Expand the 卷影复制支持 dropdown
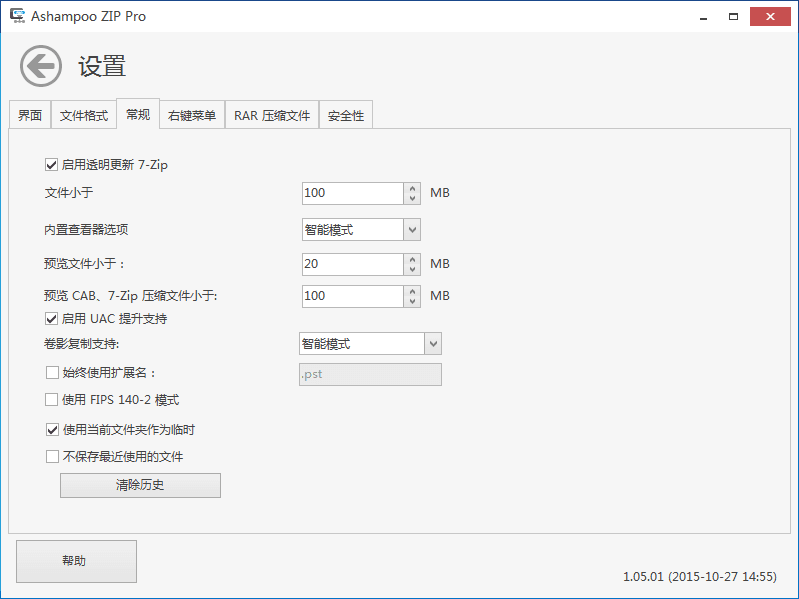 click(432, 344)
